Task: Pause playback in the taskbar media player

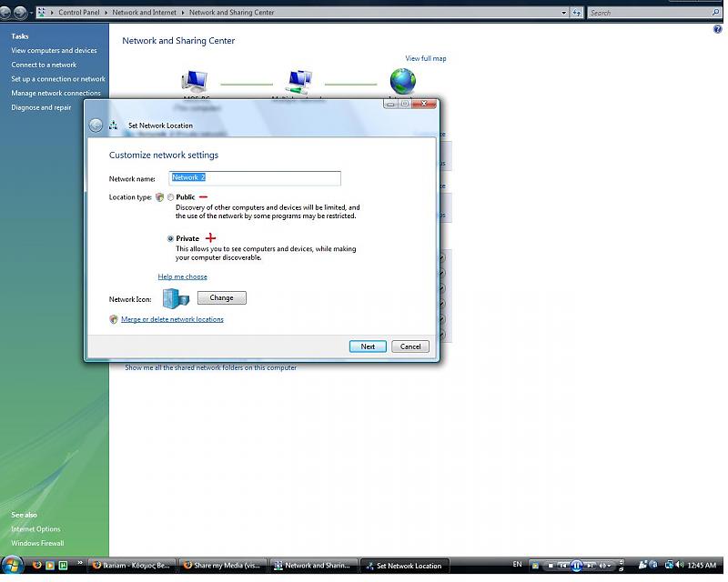Action: point(577,566)
